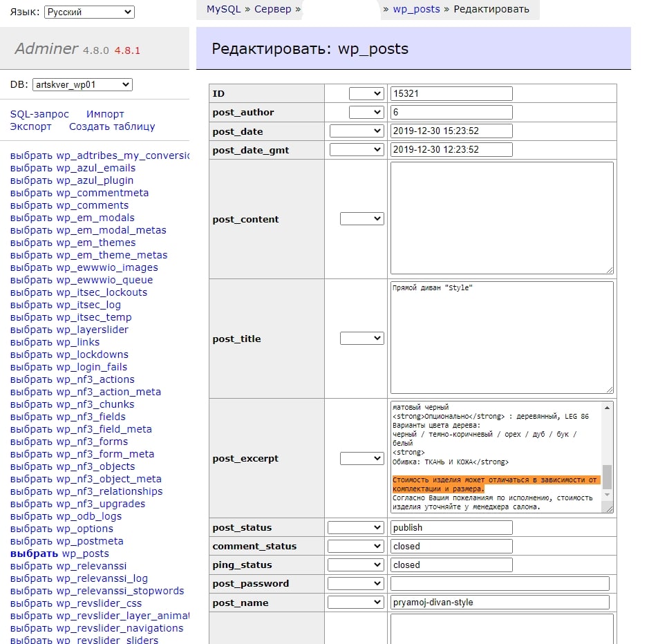649x644 pixels.
Task: Open the DB selector artskver_wp01
Action: click(x=82, y=84)
